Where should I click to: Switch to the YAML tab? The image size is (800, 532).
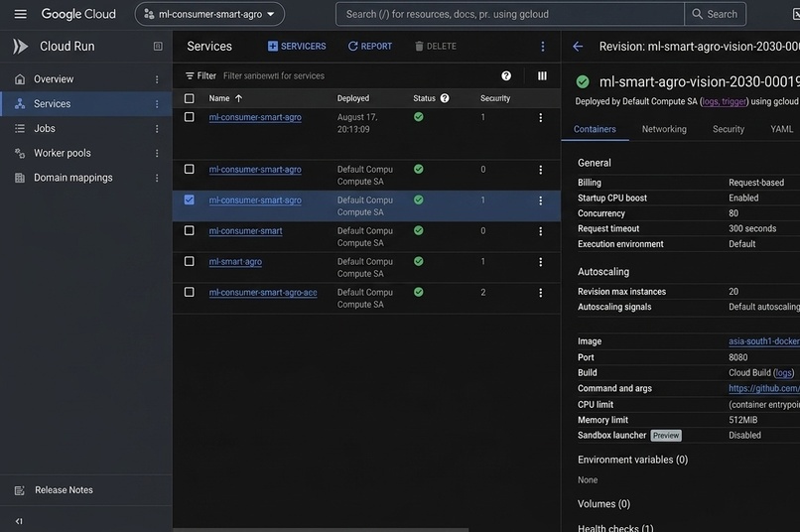click(x=781, y=129)
